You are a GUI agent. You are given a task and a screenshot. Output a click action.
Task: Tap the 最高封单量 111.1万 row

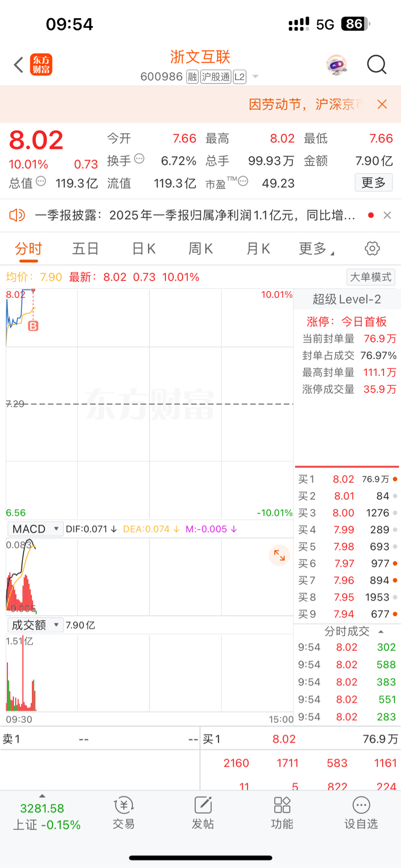(349, 372)
